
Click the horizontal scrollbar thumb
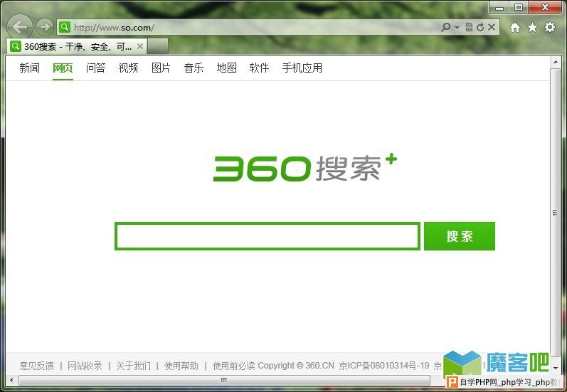(224, 380)
